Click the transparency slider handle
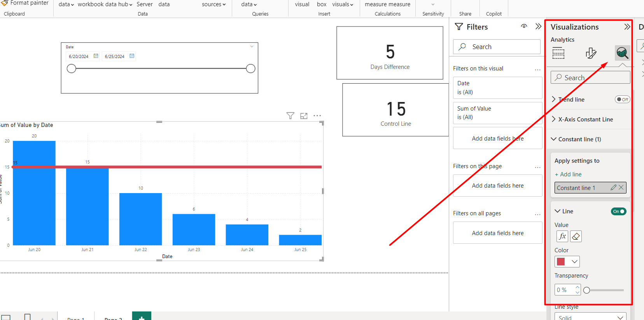The width and height of the screenshot is (644, 320). click(587, 290)
